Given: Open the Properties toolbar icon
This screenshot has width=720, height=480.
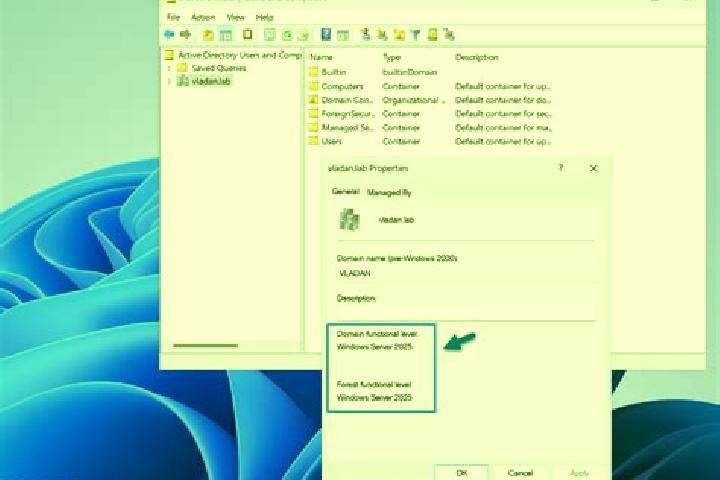Looking at the screenshot, I should tap(270, 35).
